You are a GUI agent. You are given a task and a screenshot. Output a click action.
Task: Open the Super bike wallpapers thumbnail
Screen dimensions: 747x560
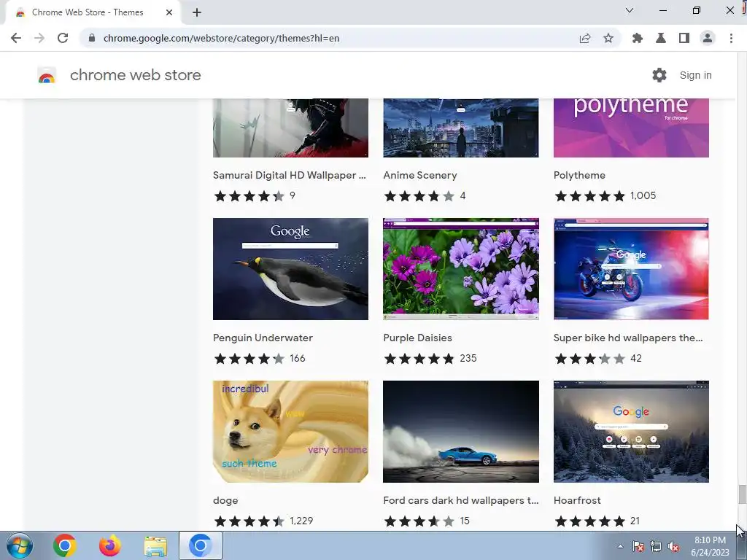pos(631,269)
